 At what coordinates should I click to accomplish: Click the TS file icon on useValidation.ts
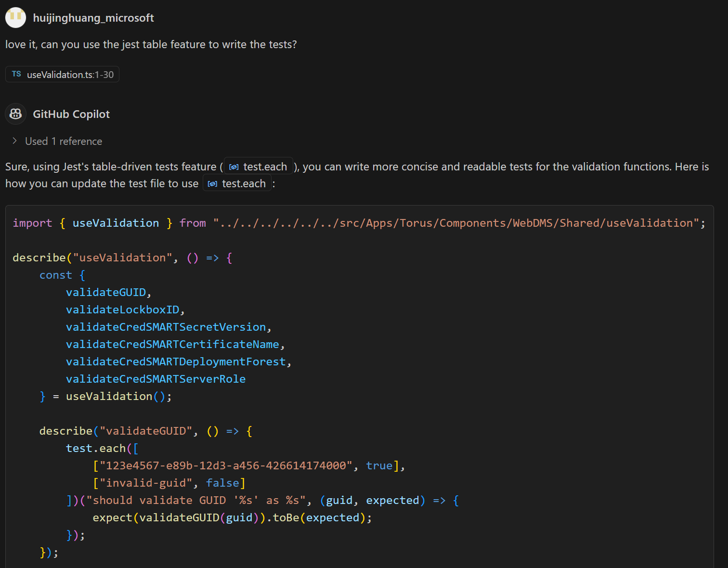click(16, 74)
